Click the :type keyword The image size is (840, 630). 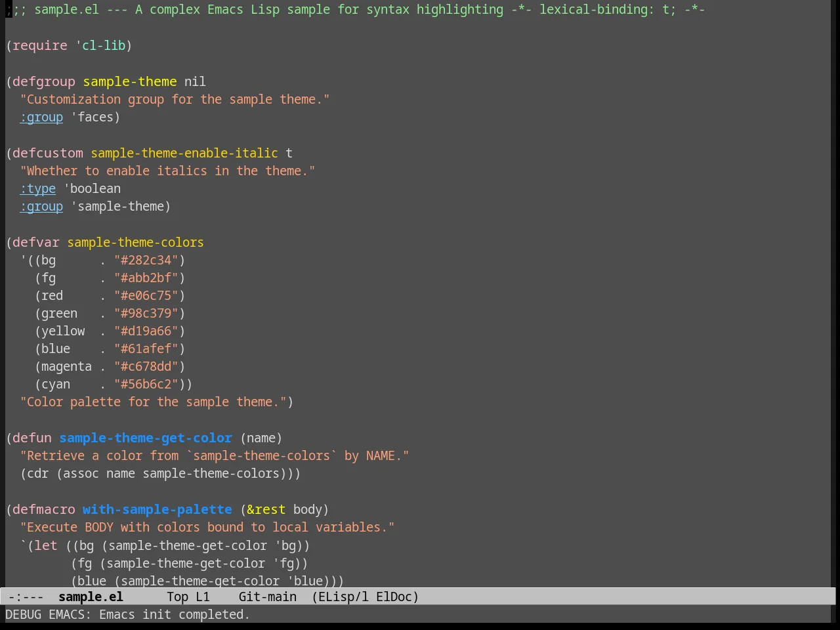(x=38, y=188)
